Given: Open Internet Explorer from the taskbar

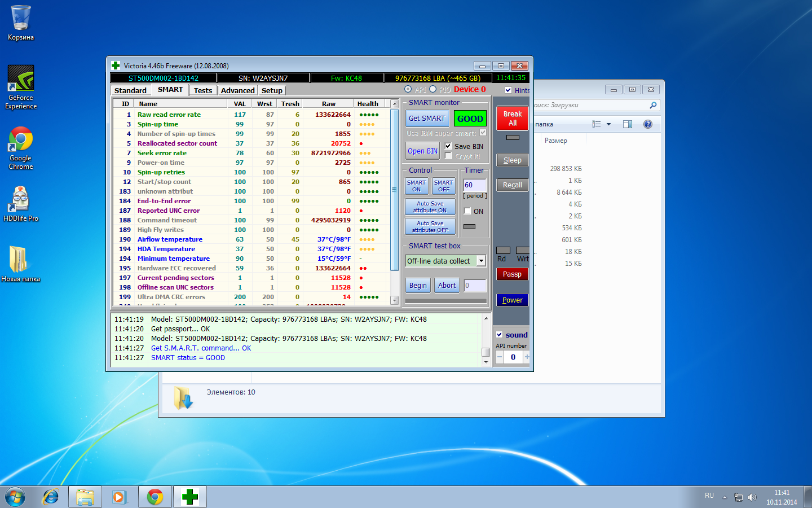Looking at the screenshot, I should tap(51, 497).
